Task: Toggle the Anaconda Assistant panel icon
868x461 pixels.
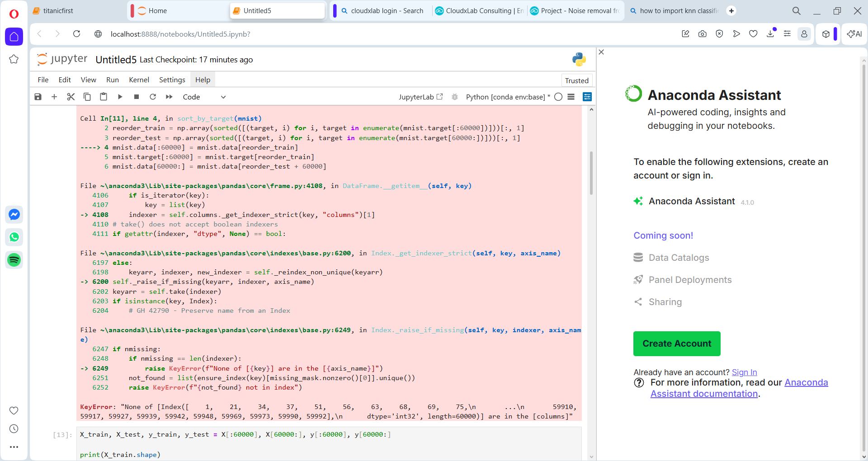Action: 587,97
